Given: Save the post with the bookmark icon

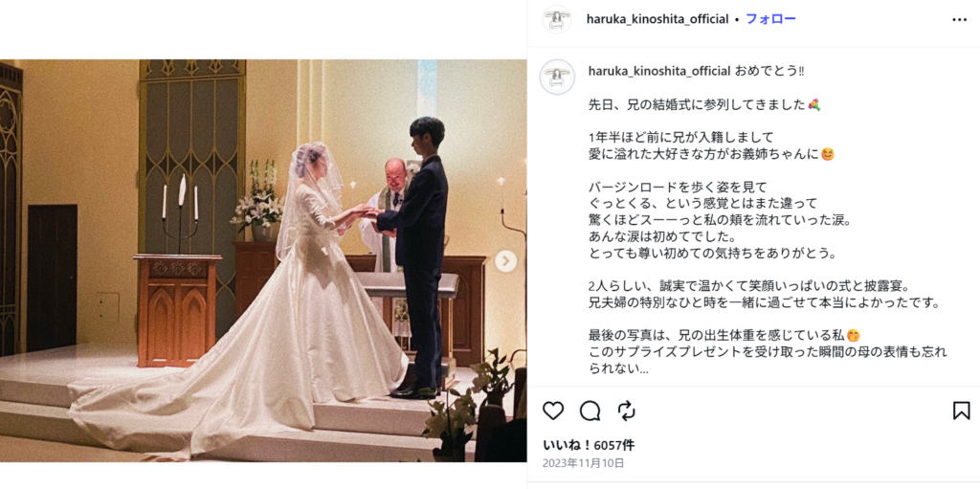Looking at the screenshot, I should (x=961, y=411).
